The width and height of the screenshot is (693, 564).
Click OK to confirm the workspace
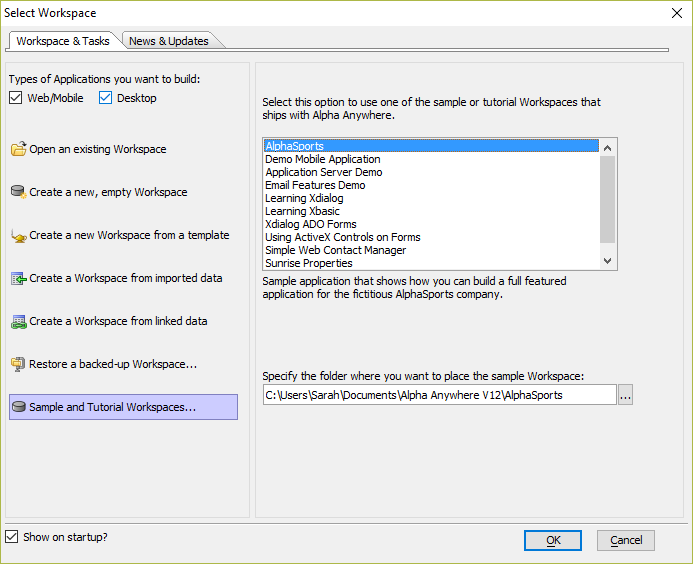[x=552, y=540]
